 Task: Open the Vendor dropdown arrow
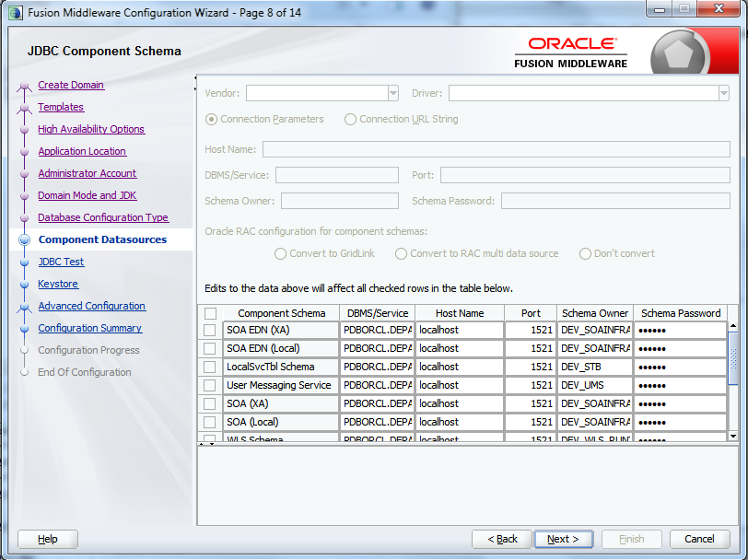tap(393, 93)
